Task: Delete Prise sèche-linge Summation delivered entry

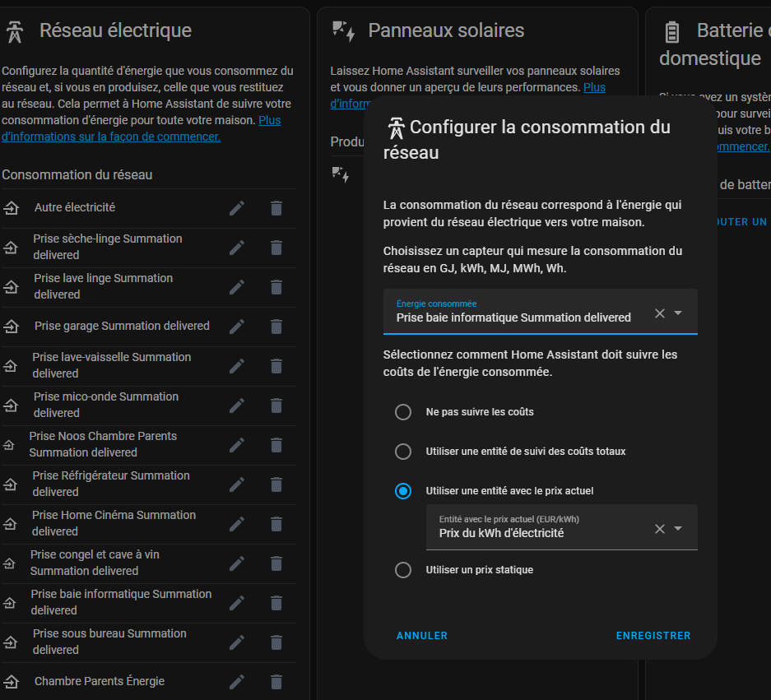Action: coord(276,248)
